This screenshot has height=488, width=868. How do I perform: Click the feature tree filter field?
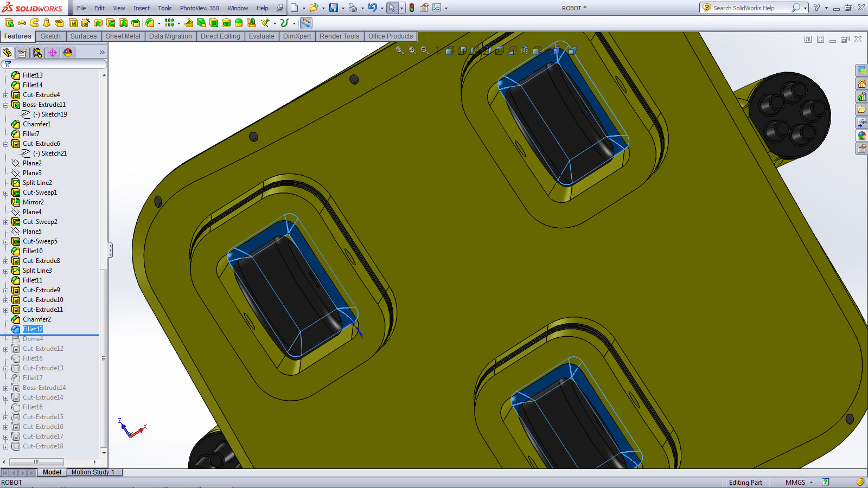tap(54, 64)
